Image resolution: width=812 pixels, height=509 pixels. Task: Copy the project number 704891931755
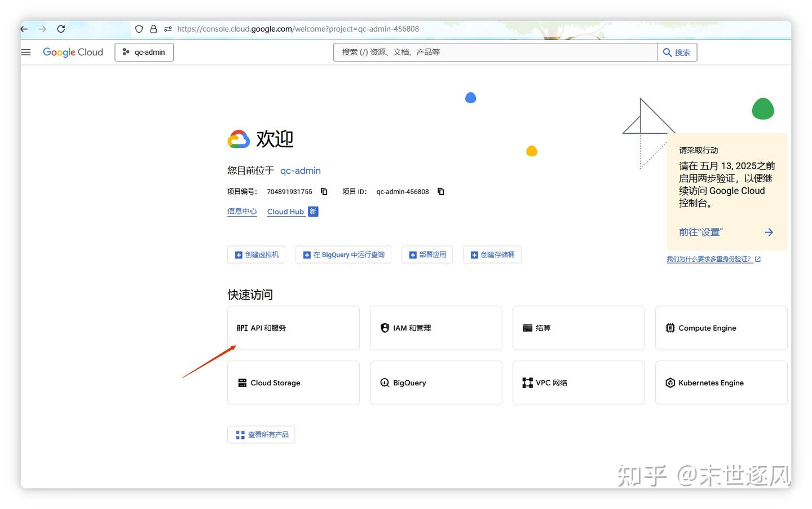pyautogui.click(x=324, y=191)
